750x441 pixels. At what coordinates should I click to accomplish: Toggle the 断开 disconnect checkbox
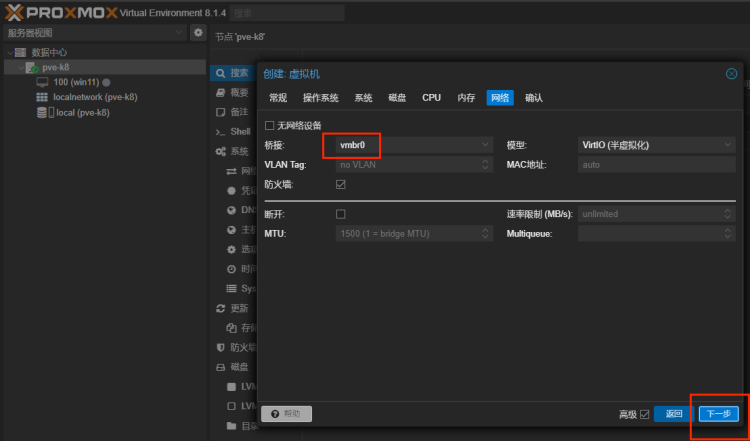point(341,214)
